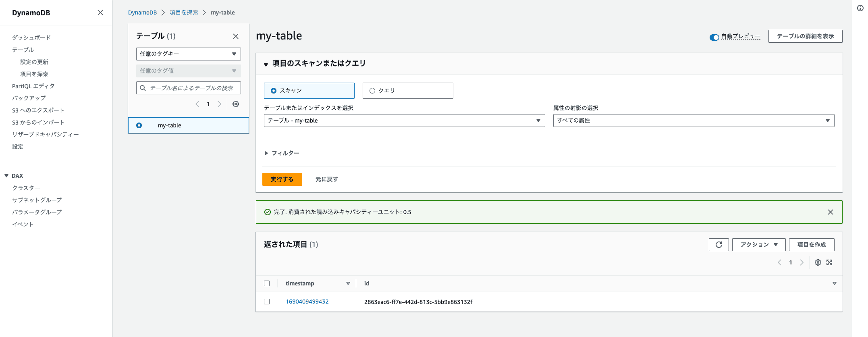Open パラメータグループ in sidebar
Screen dimensions: 868x337
pos(37,212)
